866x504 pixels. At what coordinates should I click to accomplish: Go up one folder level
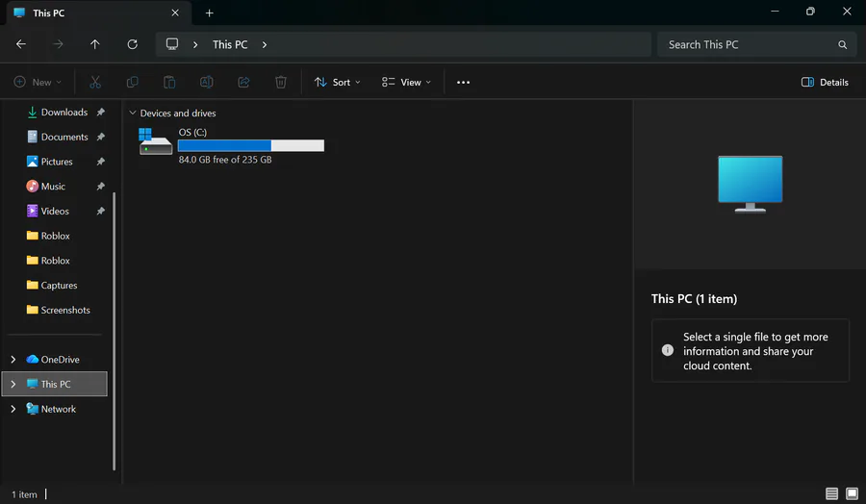[95, 44]
